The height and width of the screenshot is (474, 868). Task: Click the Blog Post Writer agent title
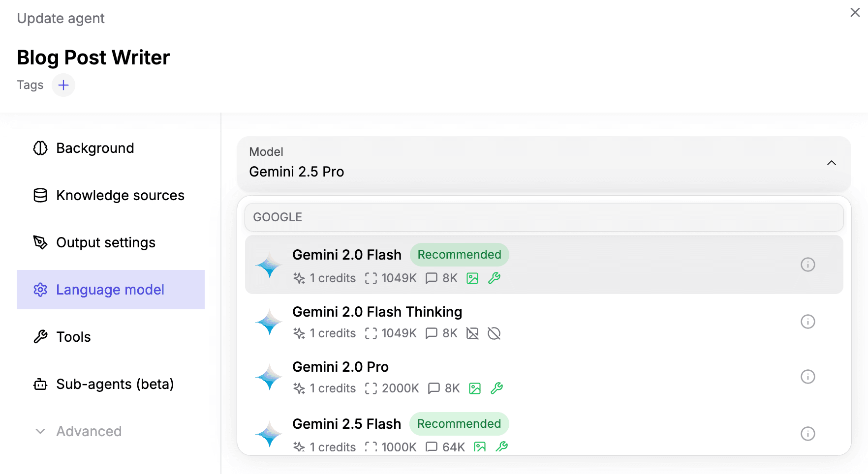tap(93, 58)
